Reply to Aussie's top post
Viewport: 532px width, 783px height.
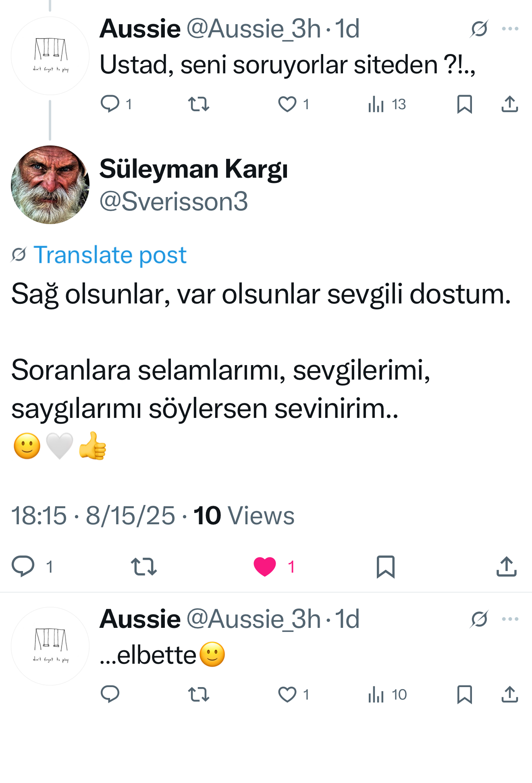click(x=110, y=104)
